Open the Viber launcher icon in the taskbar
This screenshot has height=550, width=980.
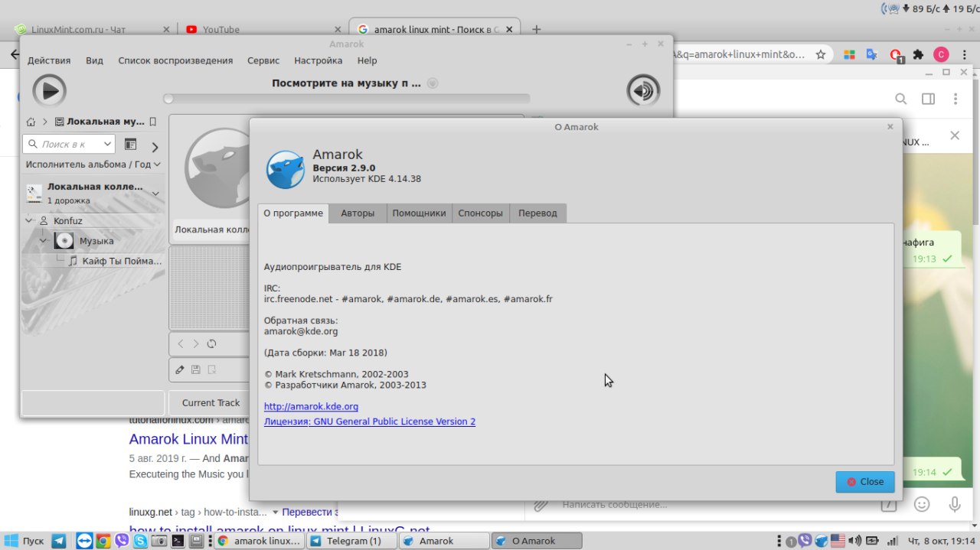tap(122, 541)
